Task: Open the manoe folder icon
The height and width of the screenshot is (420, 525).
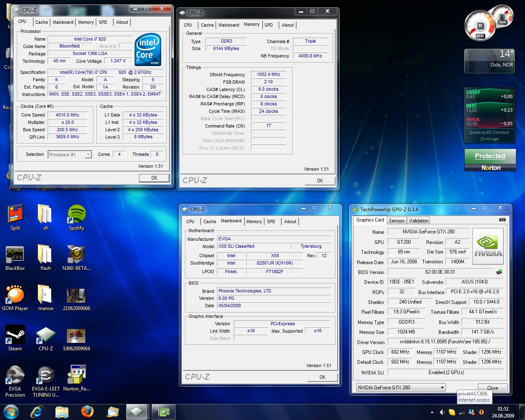Action: [46, 298]
